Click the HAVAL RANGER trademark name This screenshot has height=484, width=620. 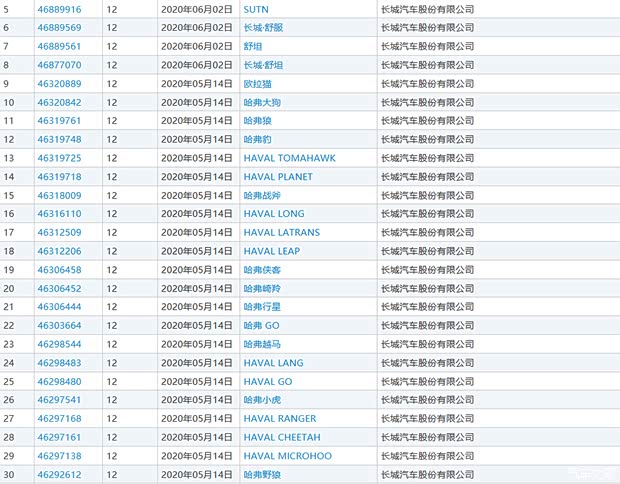pos(280,419)
